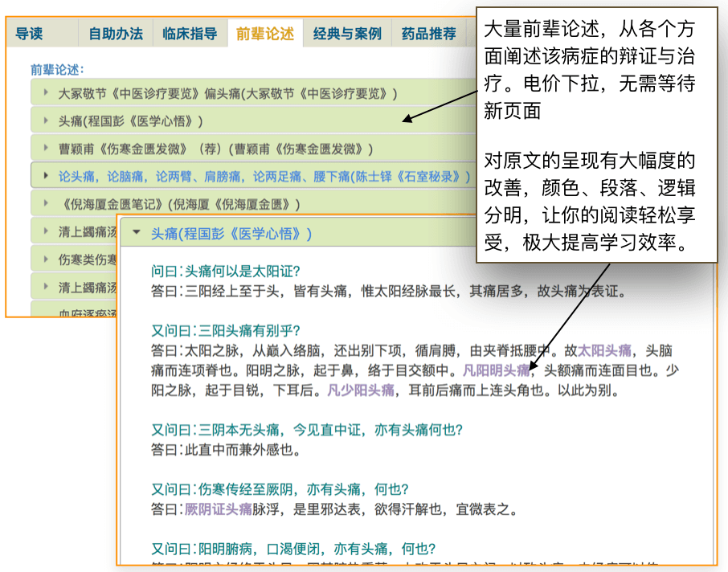The image size is (728, 572).
Task: Click the active 前辈论述 tab
Action: (x=265, y=34)
